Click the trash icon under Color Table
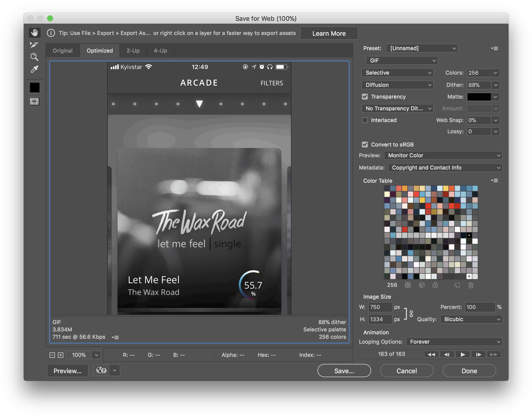This screenshot has height=417, width=532. 471,285
